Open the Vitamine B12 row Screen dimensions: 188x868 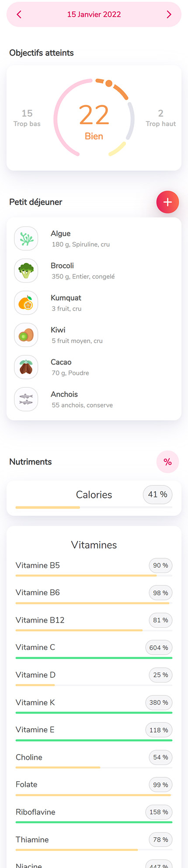click(x=94, y=623)
